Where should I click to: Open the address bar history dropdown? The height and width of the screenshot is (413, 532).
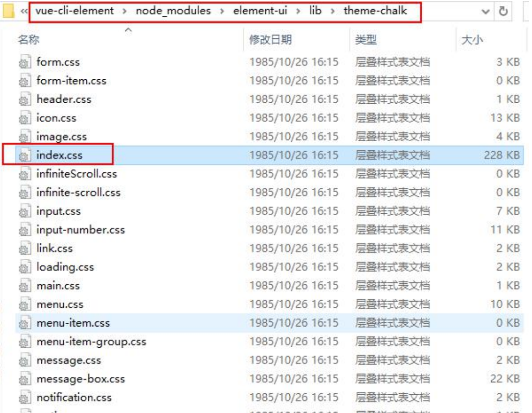coord(485,12)
